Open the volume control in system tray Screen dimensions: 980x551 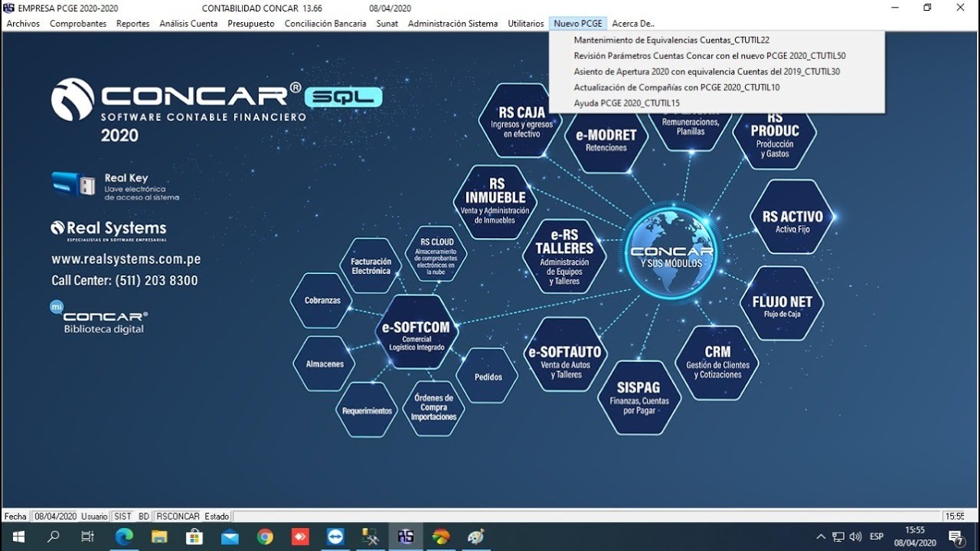coord(856,536)
